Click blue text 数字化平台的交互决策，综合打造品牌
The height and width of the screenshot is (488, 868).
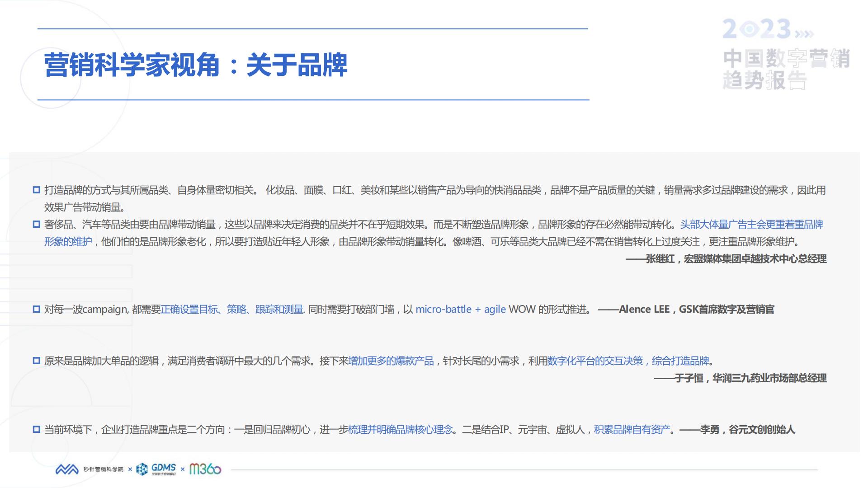tap(628, 361)
